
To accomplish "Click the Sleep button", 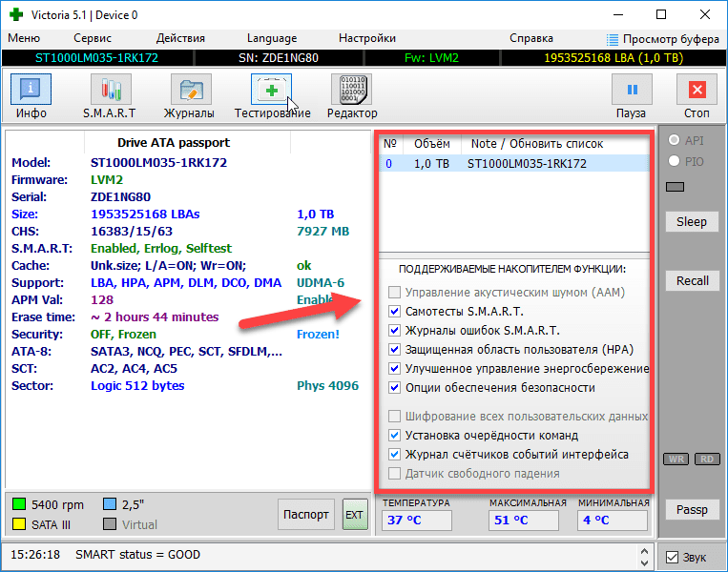I will point(692,222).
